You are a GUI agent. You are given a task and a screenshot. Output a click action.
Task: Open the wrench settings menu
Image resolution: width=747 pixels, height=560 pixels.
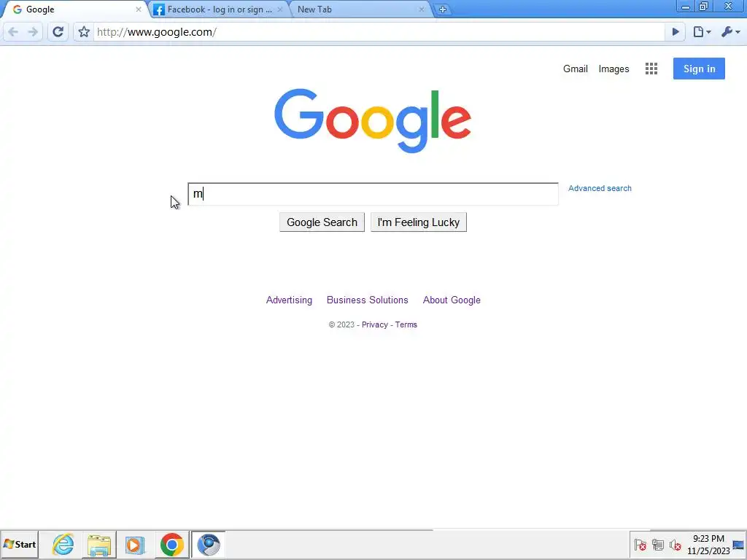(x=730, y=32)
